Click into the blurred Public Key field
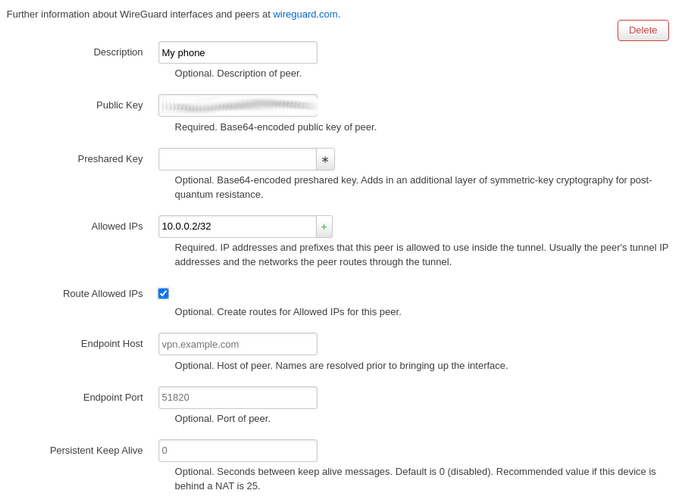The width and height of the screenshot is (675, 499). point(237,106)
